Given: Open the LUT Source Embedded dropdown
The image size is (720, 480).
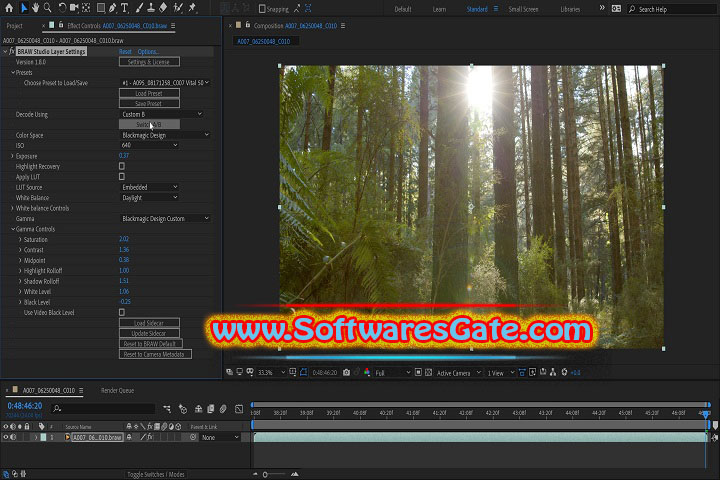Looking at the screenshot, I should [x=149, y=187].
